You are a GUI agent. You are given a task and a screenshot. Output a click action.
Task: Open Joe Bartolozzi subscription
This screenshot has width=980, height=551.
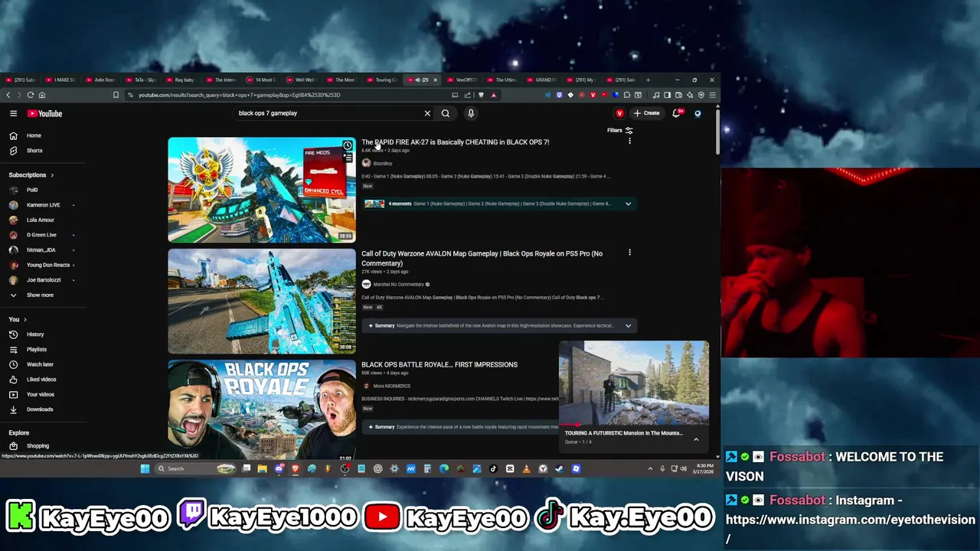coord(43,280)
